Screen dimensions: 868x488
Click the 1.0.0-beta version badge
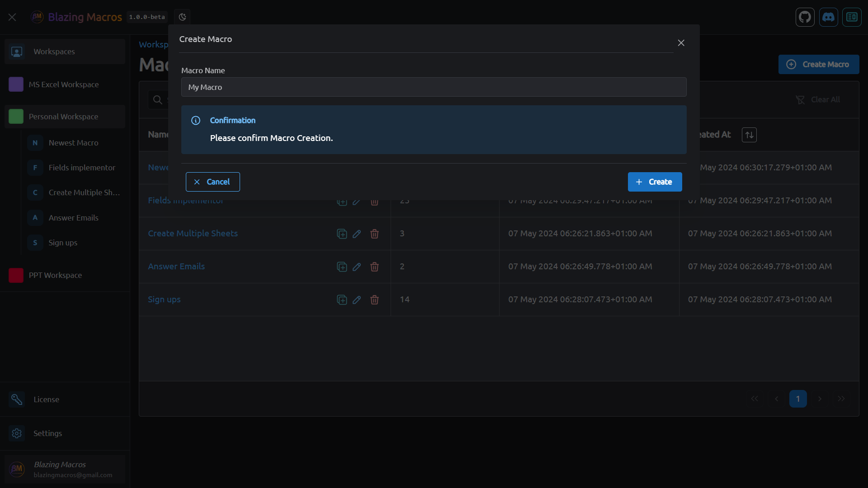pyautogui.click(x=147, y=17)
